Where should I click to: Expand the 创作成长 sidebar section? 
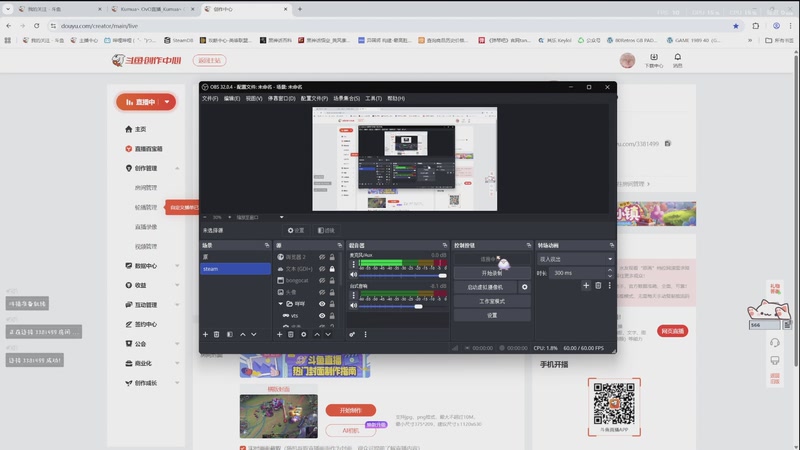coord(177,383)
